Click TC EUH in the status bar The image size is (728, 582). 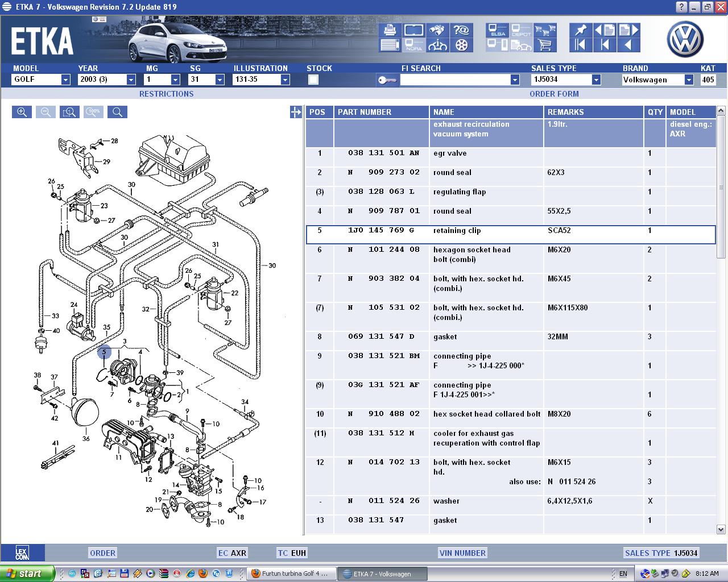tap(292, 553)
